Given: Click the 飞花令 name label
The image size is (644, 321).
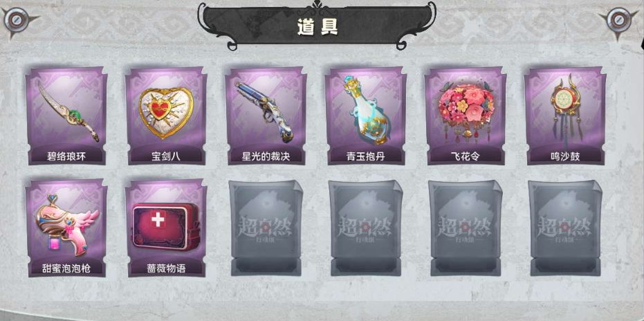Looking at the screenshot, I should click(466, 156).
